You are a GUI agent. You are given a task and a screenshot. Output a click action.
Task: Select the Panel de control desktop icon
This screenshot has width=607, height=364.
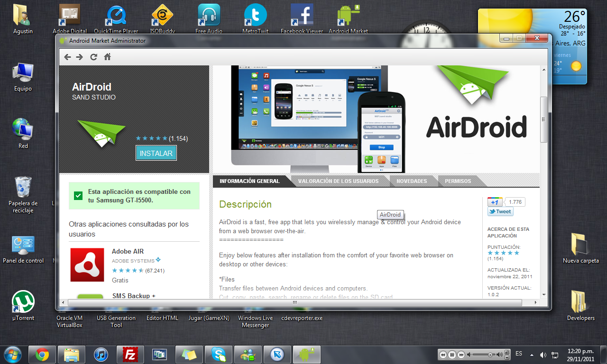(x=23, y=249)
